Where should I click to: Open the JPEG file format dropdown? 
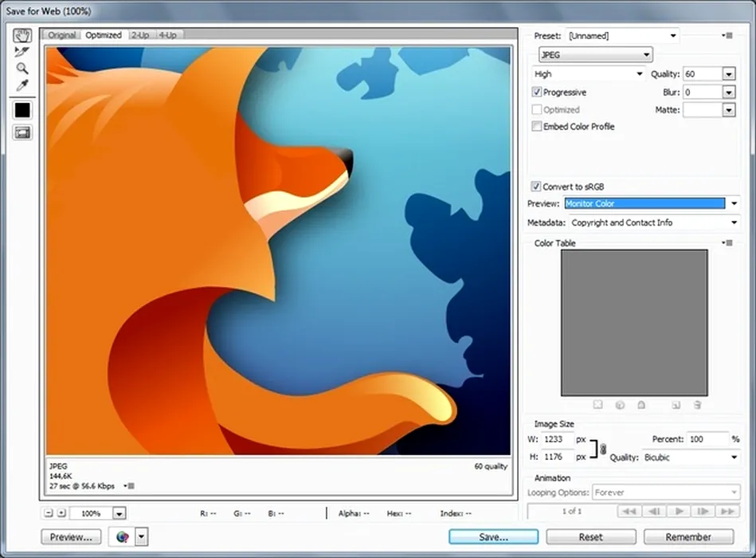(595, 54)
